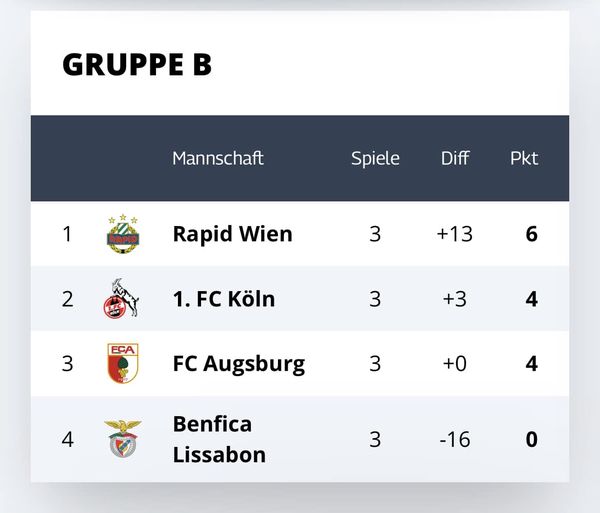Open the 1. FC Köln team link
Image resolution: width=600 pixels, height=513 pixels.
224,298
